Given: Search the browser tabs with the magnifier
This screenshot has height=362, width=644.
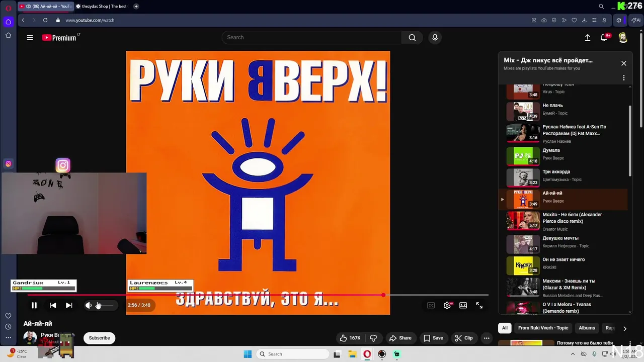Looking at the screenshot, I should coord(601,7).
